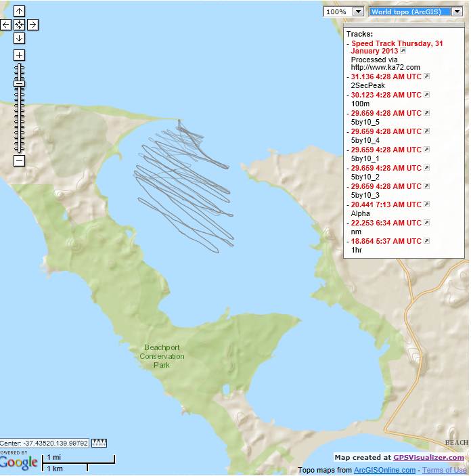Pan the map right with arrow button

pos(32,24)
